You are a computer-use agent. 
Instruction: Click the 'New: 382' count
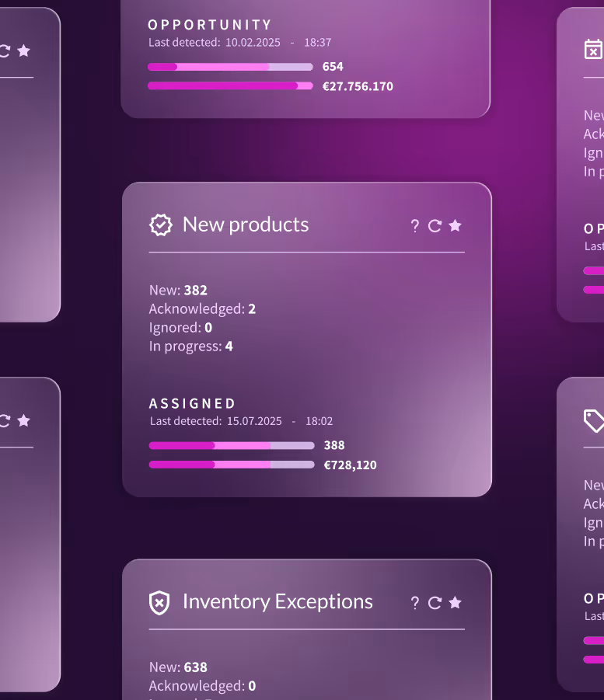(178, 291)
